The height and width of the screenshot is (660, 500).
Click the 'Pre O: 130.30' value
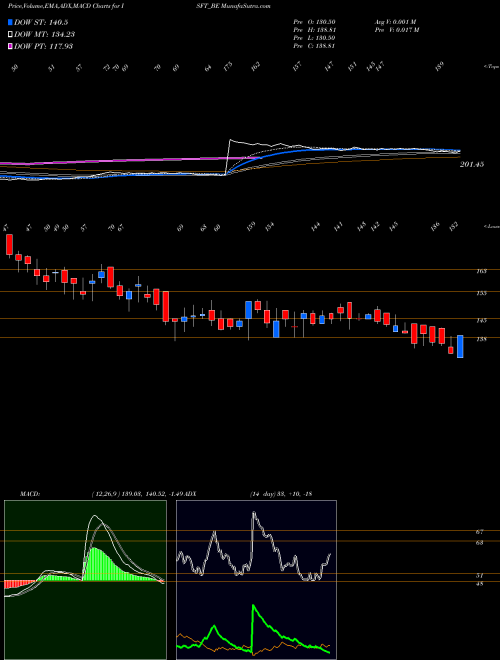click(x=314, y=22)
